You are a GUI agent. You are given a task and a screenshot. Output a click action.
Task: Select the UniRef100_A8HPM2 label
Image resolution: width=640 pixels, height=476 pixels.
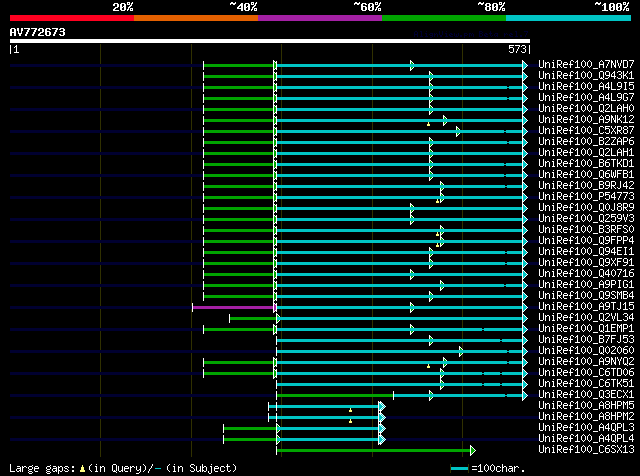pos(586,417)
